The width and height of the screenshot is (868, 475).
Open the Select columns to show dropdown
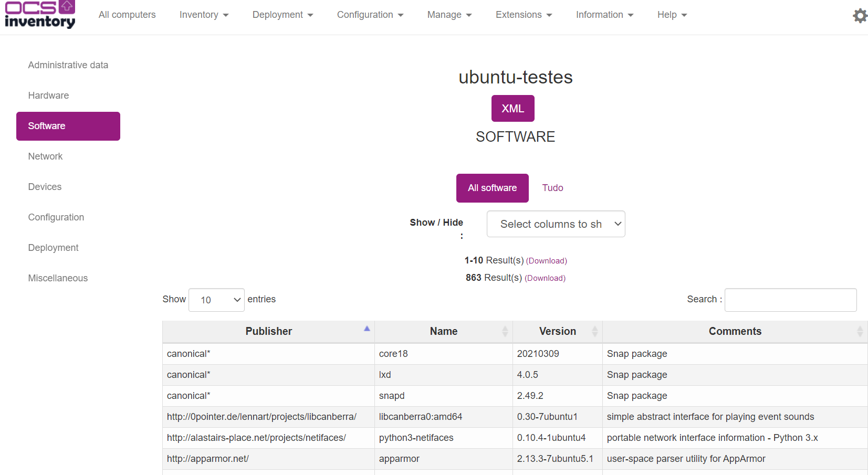556,224
